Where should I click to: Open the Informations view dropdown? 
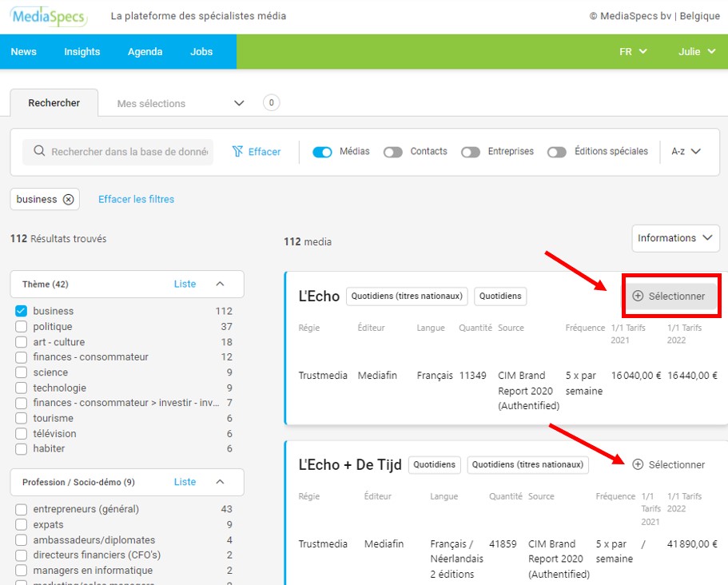pos(674,238)
